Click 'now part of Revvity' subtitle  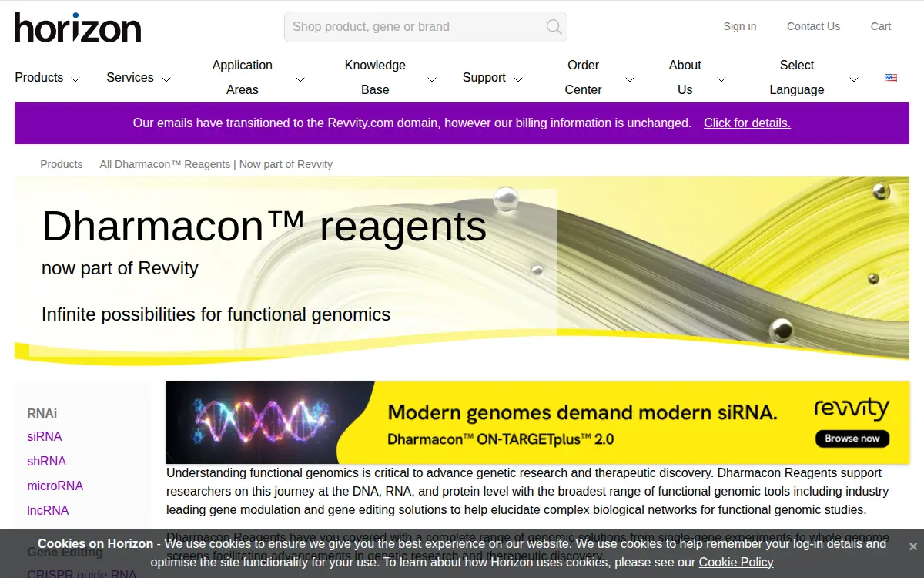click(x=120, y=268)
